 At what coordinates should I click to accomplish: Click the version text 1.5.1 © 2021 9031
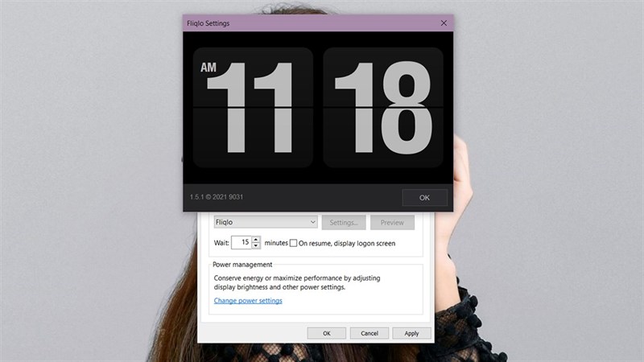pyautogui.click(x=217, y=197)
